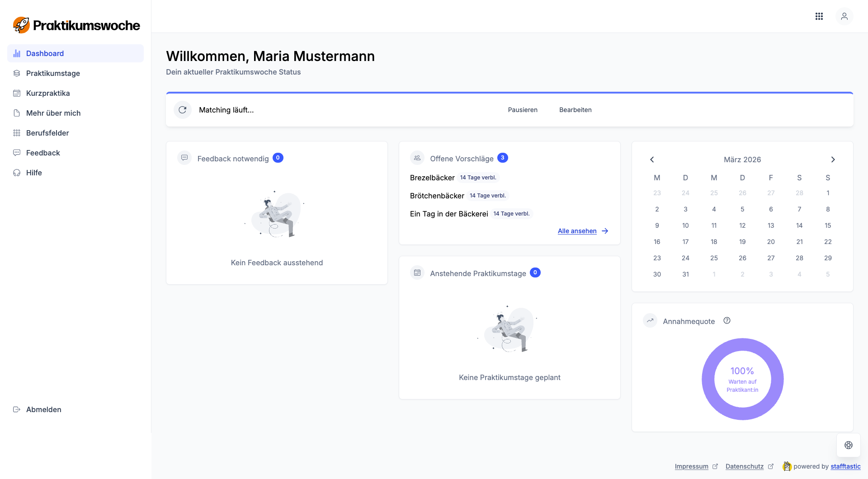Click the Praktikumswoche rocket logo
868x479 pixels.
tap(21, 25)
